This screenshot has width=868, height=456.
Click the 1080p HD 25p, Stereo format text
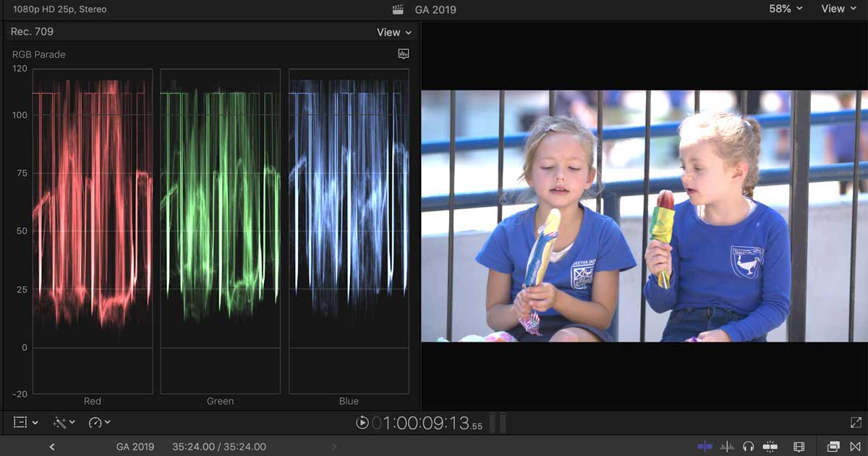(x=60, y=9)
